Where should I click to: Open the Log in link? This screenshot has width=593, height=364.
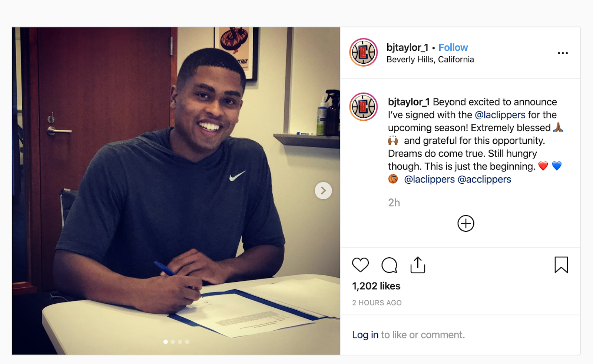365,335
